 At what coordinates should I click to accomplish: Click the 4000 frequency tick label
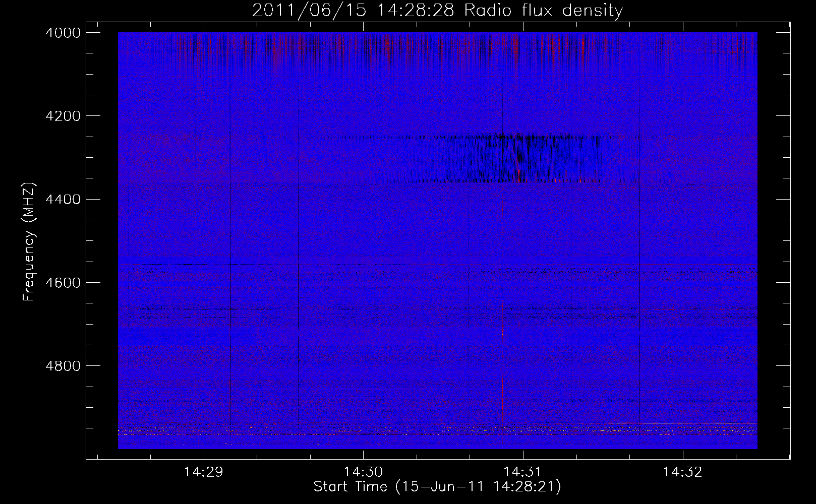point(63,33)
